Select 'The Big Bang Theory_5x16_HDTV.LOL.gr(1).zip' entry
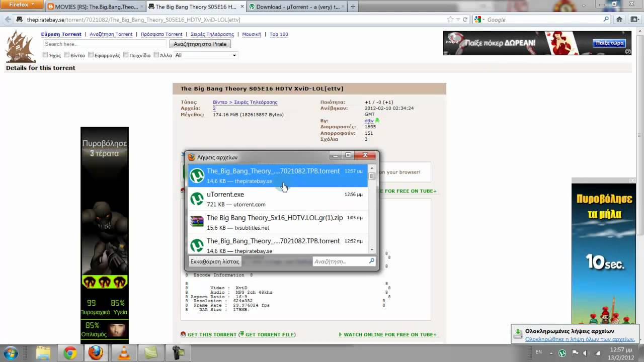Viewport: 644px width, 362px height. tap(278, 222)
